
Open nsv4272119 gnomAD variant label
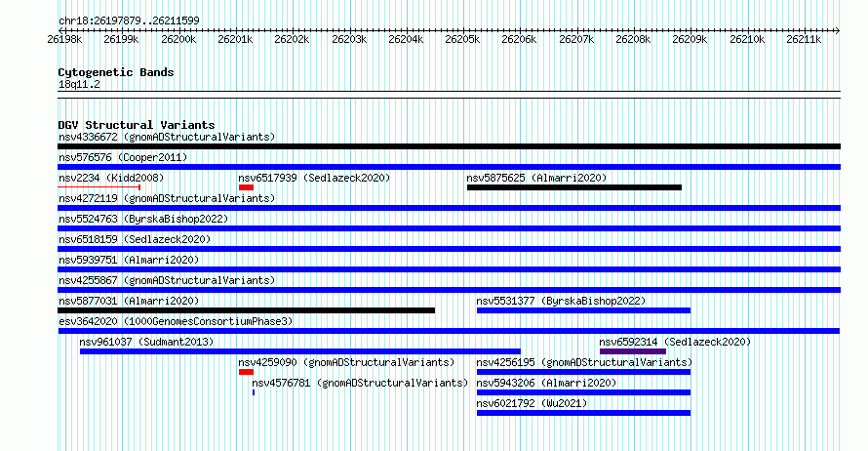point(167,198)
